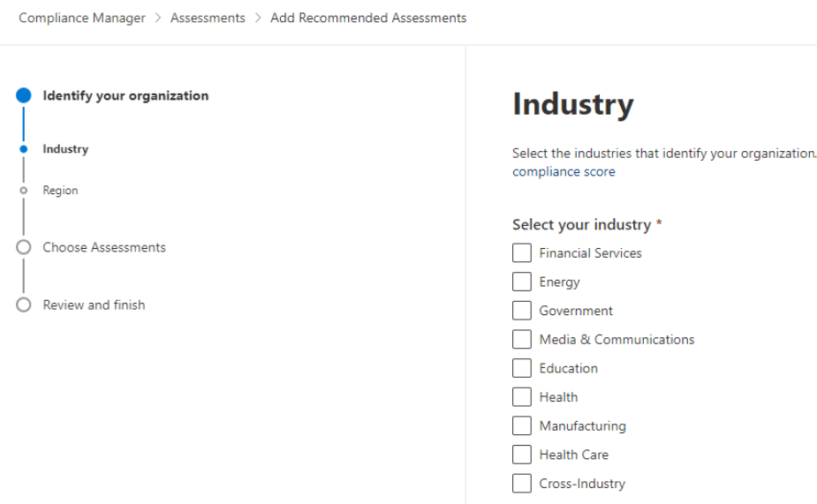This screenshot has height=504, width=817.
Task: Go to Choose Assessments step
Action: (104, 248)
